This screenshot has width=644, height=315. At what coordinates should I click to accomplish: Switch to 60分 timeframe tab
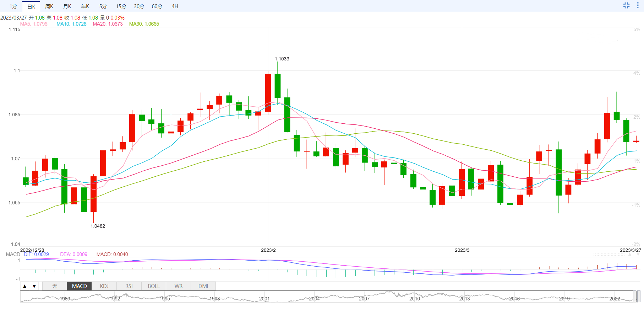157,6
